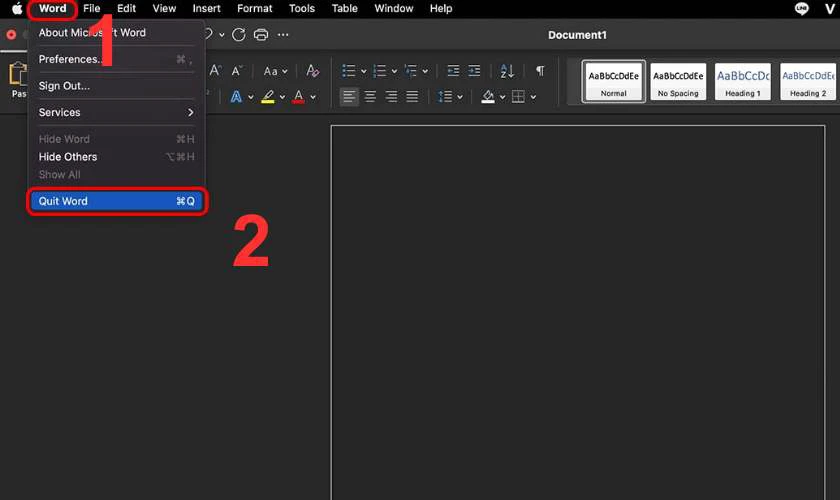Open the highlight color yellow dropdown arrow
Image resolution: width=840 pixels, height=500 pixels.
[x=282, y=98]
